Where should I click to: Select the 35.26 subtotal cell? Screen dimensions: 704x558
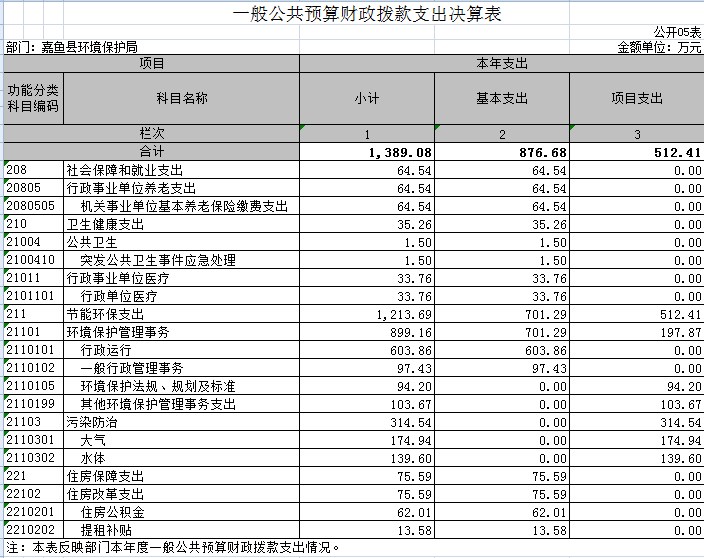click(367, 224)
